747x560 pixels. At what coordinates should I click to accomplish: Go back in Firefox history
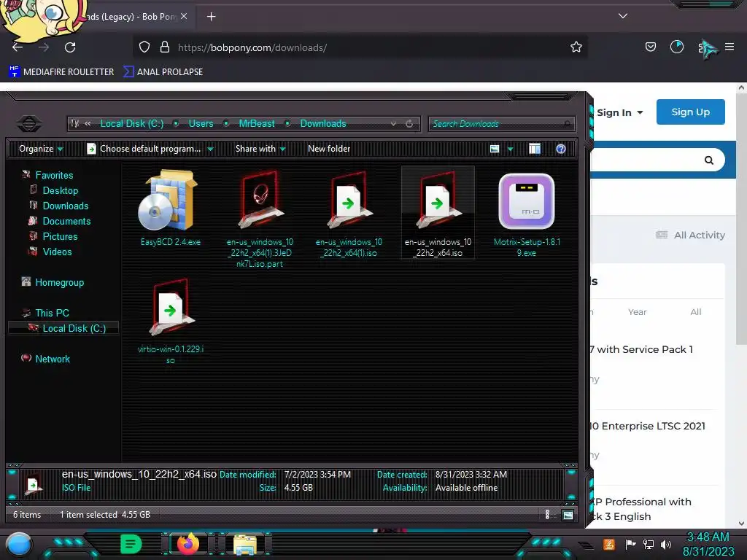(18, 47)
